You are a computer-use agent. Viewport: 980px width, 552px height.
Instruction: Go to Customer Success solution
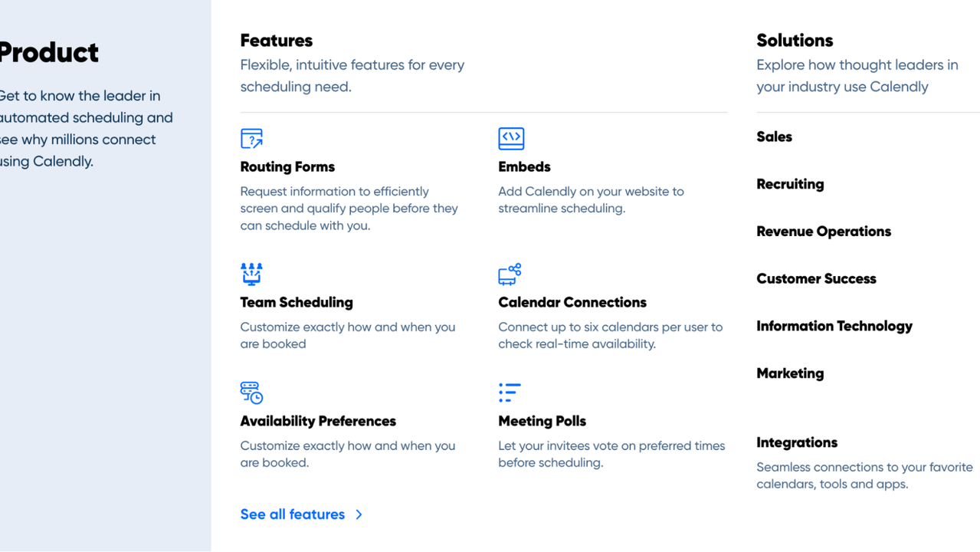point(816,279)
